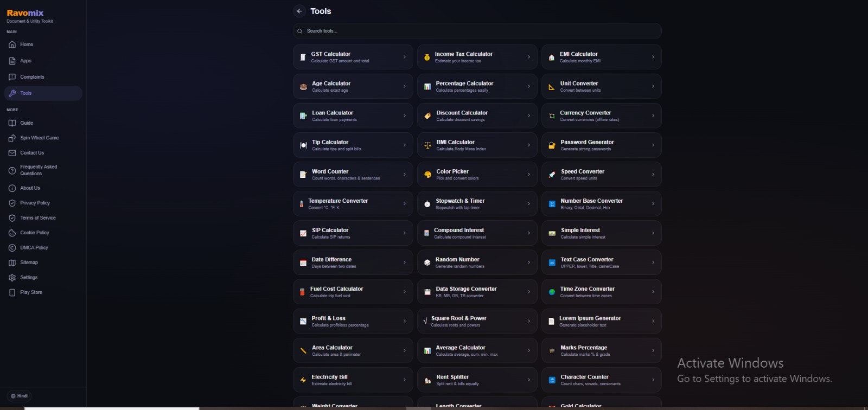
Task: Click the Percentage Calculator chart icon
Action: (x=427, y=86)
